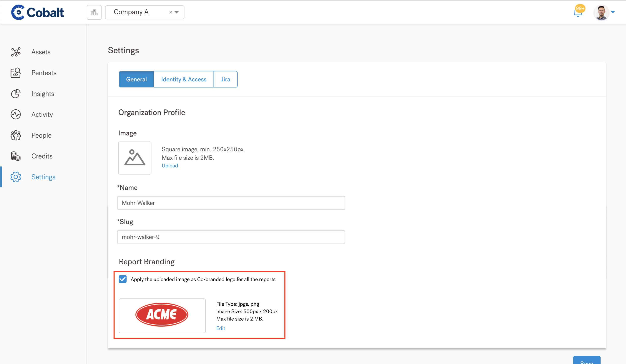This screenshot has height=364, width=626.
Task: Click the ACME logo thumbnail
Action: point(162,315)
